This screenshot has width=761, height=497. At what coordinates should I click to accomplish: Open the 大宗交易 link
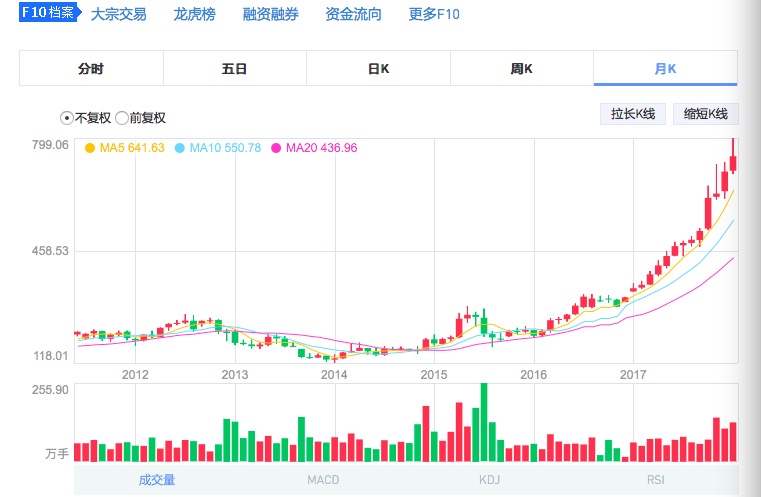[x=118, y=15]
